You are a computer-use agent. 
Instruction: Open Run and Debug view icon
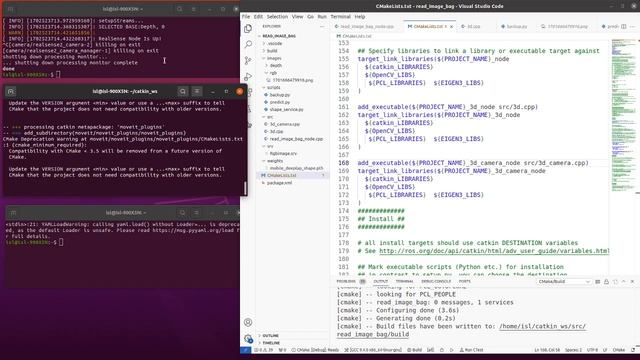click(x=248, y=76)
